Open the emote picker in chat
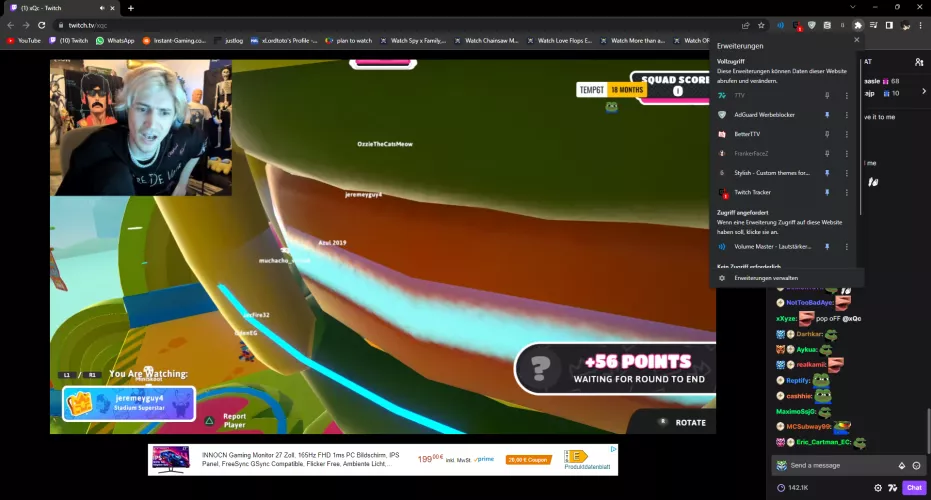 point(917,466)
